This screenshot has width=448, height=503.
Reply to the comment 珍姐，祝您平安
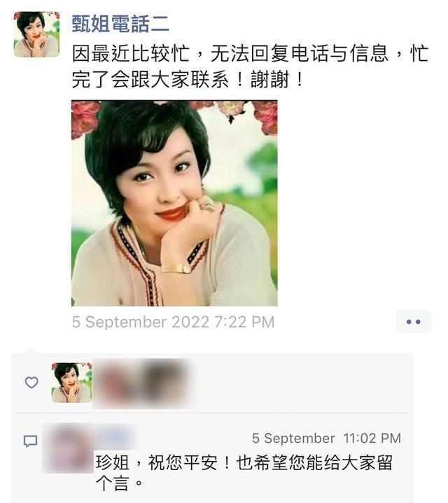244,462
